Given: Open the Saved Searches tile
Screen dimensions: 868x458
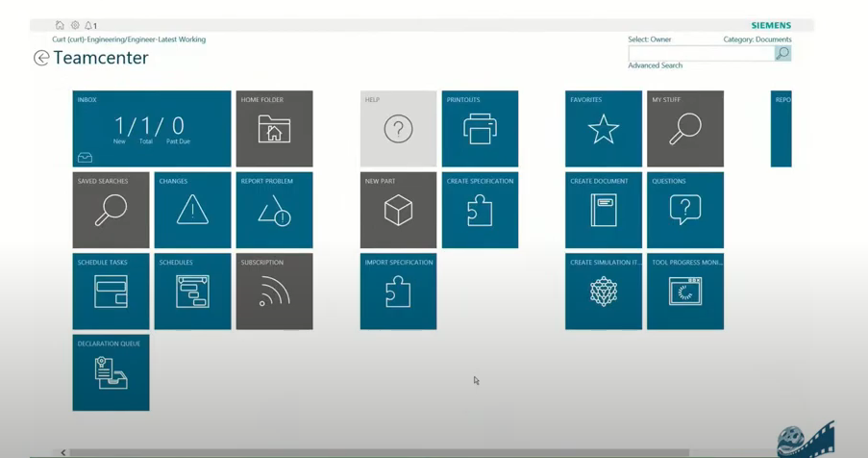Looking at the screenshot, I should [111, 210].
